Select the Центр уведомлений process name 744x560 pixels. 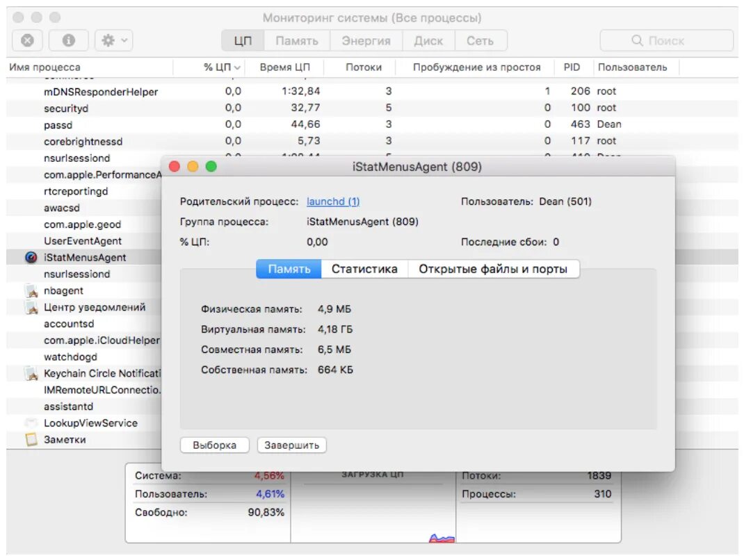[x=95, y=307]
